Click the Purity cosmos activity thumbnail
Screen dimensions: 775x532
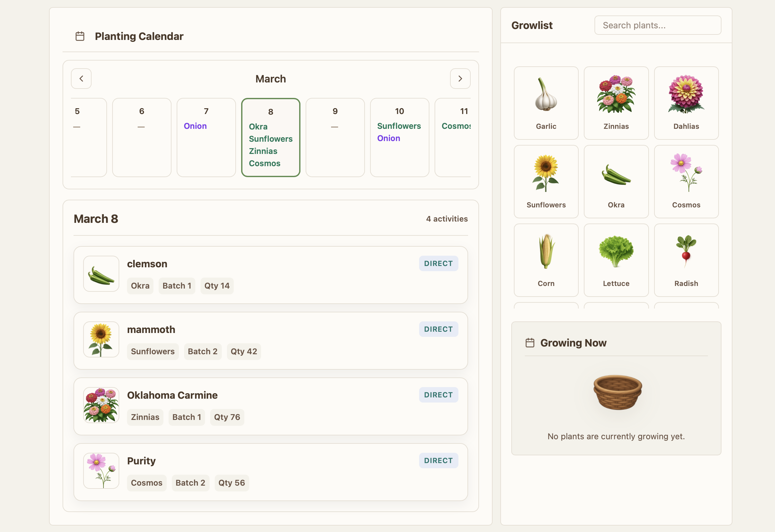point(101,470)
